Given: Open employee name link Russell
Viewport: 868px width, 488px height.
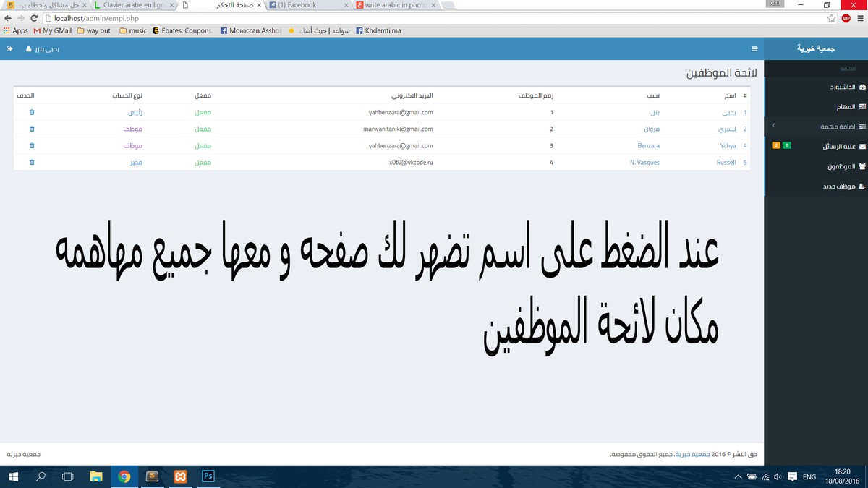Looking at the screenshot, I should [726, 163].
